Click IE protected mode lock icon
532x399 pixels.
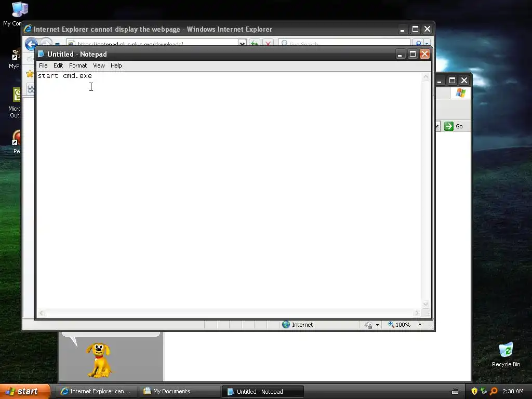point(368,325)
